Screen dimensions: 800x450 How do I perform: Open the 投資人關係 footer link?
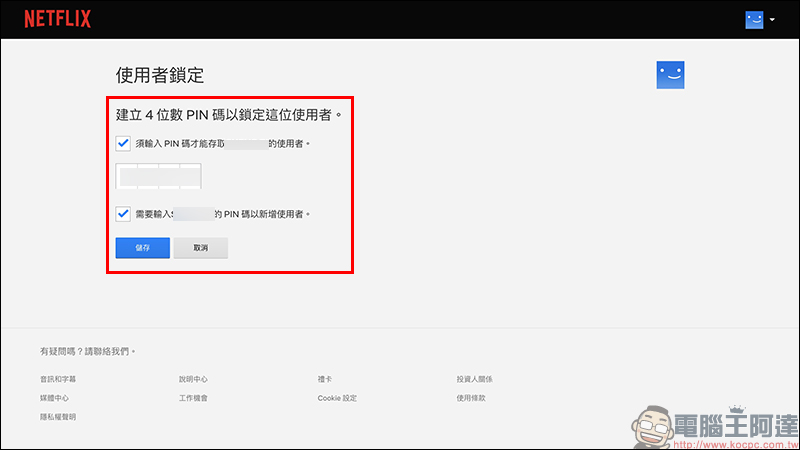(474, 379)
